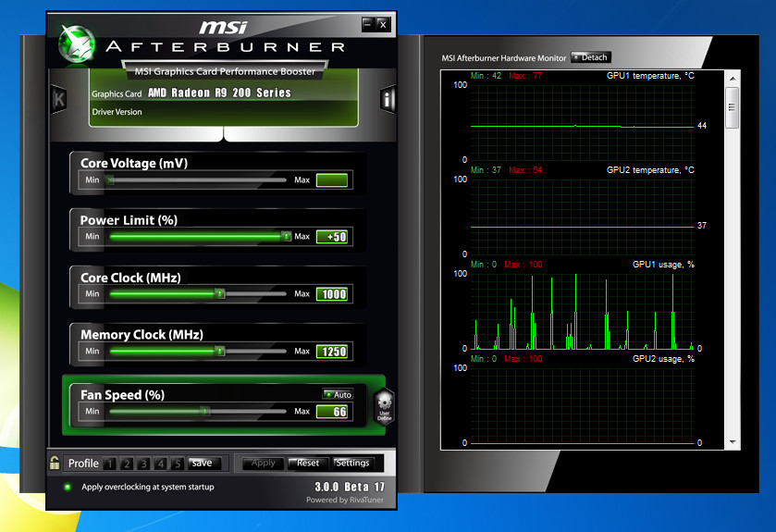Click the GPU2 usage graph
Image resolution: width=776 pixels, height=532 pixels.
click(582, 406)
